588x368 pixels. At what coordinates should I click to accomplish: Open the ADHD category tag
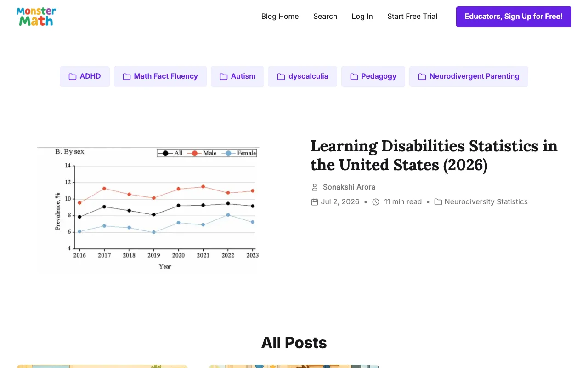pyautogui.click(x=85, y=76)
